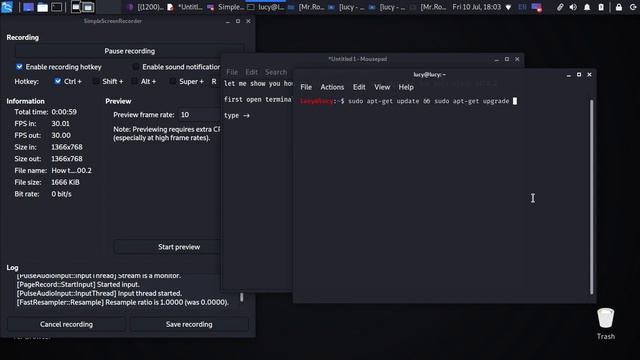Click the 'type →' line in Mousepad
The height and width of the screenshot is (360, 640).
[x=237, y=116]
